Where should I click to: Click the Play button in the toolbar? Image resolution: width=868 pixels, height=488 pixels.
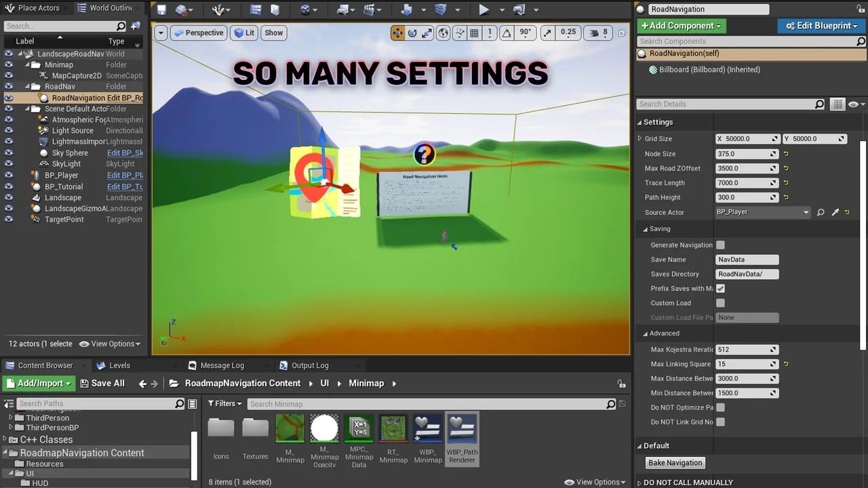point(484,9)
